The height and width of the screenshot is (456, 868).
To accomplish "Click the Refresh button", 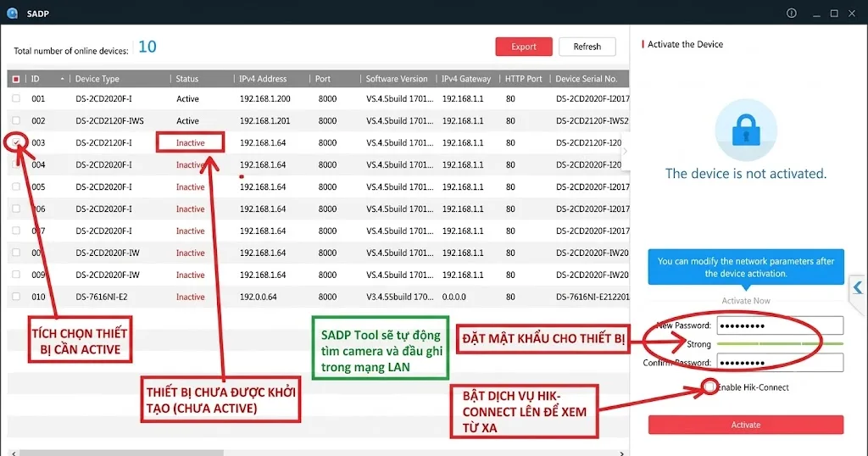I will point(587,47).
